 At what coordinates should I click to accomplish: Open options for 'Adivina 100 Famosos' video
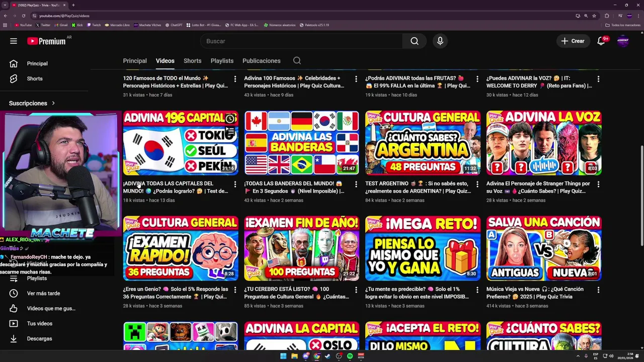point(356,79)
